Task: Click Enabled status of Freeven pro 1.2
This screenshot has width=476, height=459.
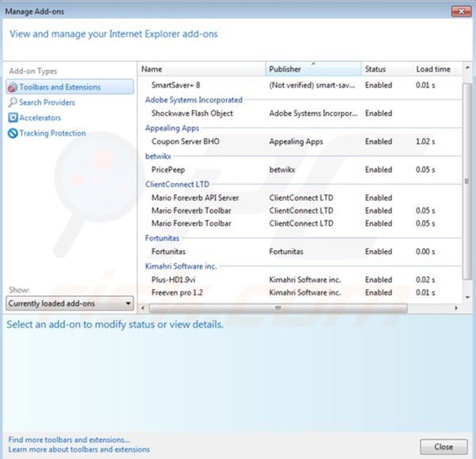Action: pos(378,292)
